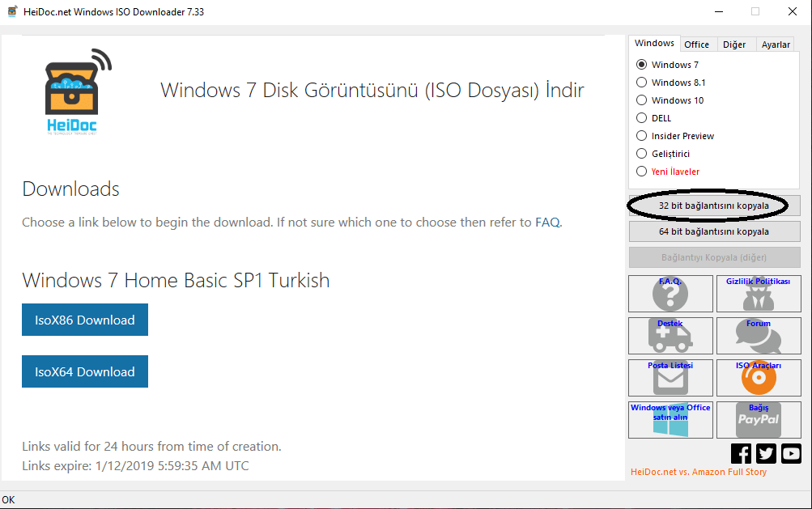Click 32 bit bağlantısını kopyala button
The width and height of the screenshot is (812, 509).
coord(714,206)
